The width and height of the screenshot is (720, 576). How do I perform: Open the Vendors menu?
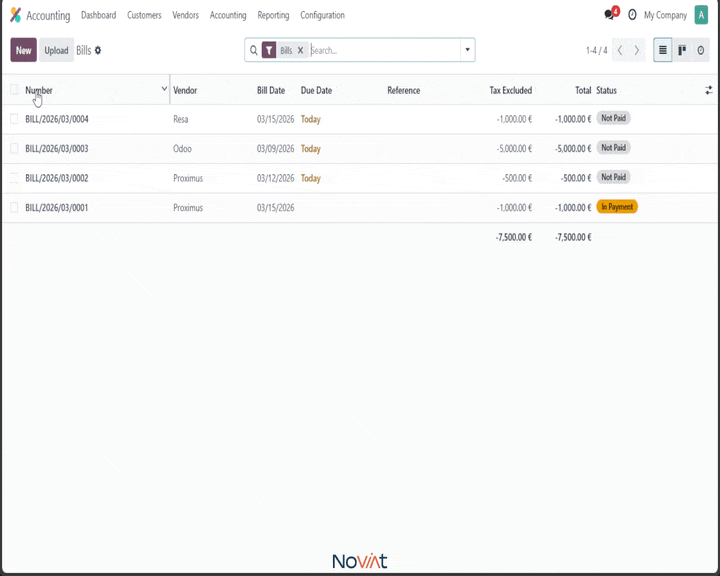coord(185,15)
